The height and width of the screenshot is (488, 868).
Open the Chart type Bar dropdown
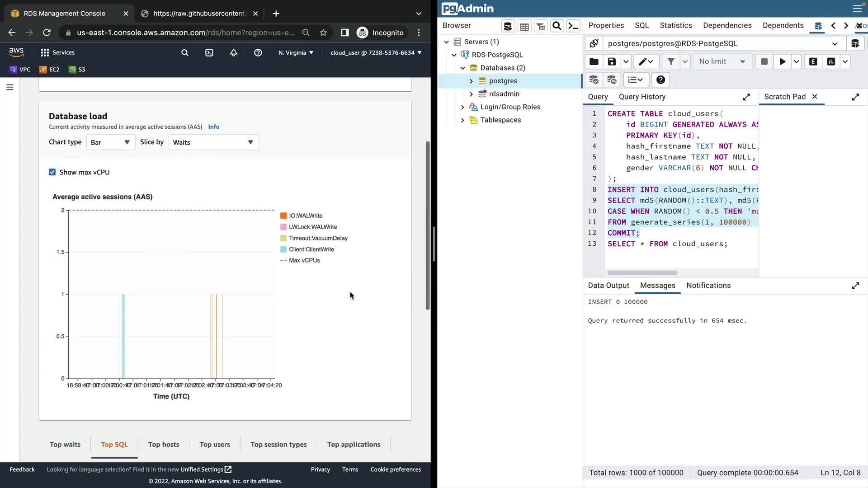(110, 142)
